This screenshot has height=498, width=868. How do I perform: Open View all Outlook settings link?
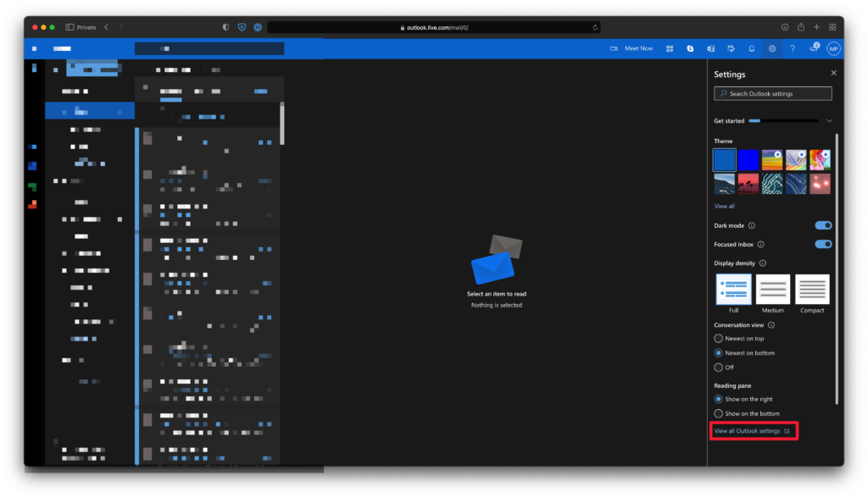tap(747, 431)
